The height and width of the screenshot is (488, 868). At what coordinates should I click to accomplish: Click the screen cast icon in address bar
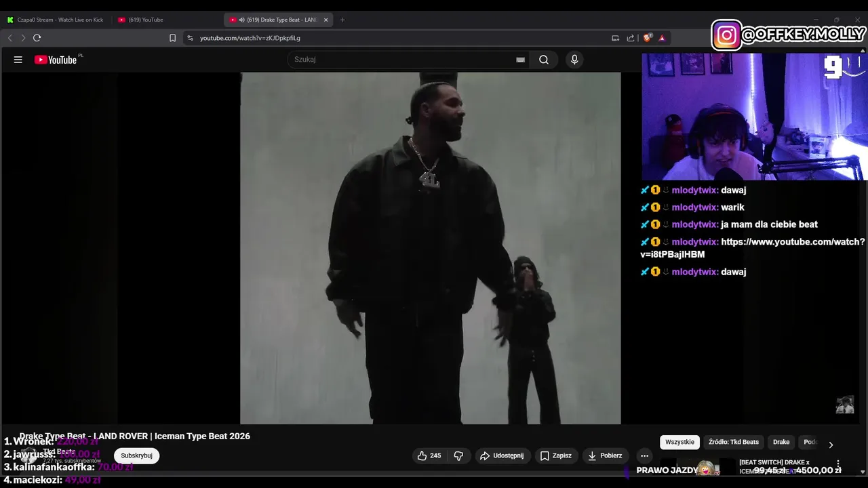click(x=615, y=38)
